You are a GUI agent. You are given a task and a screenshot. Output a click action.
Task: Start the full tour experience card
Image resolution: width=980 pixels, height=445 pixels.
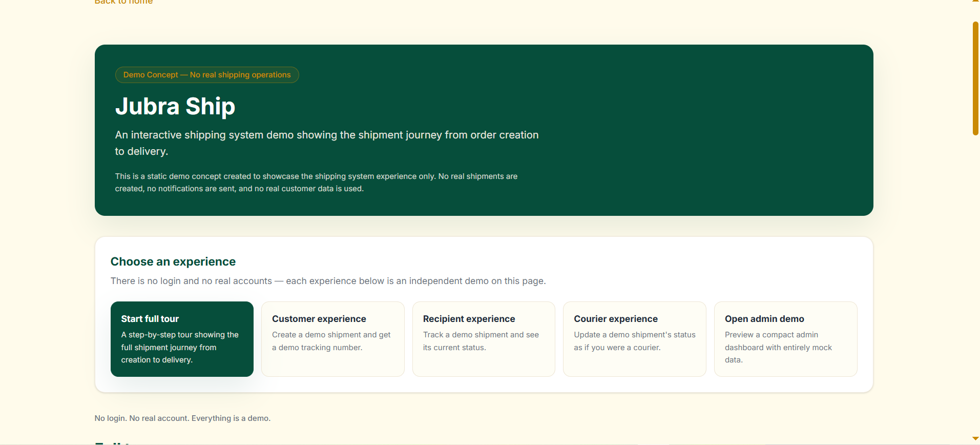tap(182, 339)
